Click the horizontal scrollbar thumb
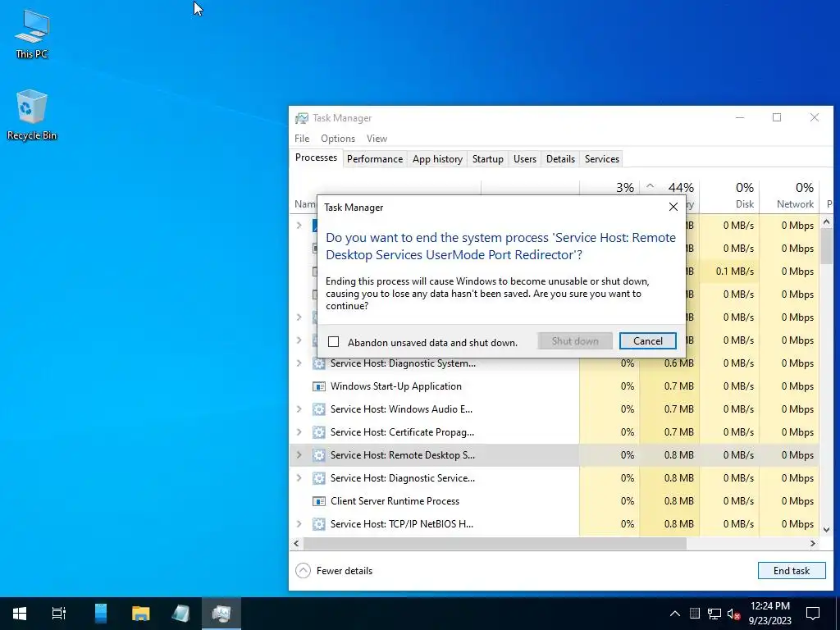The height and width of the screenshot is (630, 840). pos(495,543)
